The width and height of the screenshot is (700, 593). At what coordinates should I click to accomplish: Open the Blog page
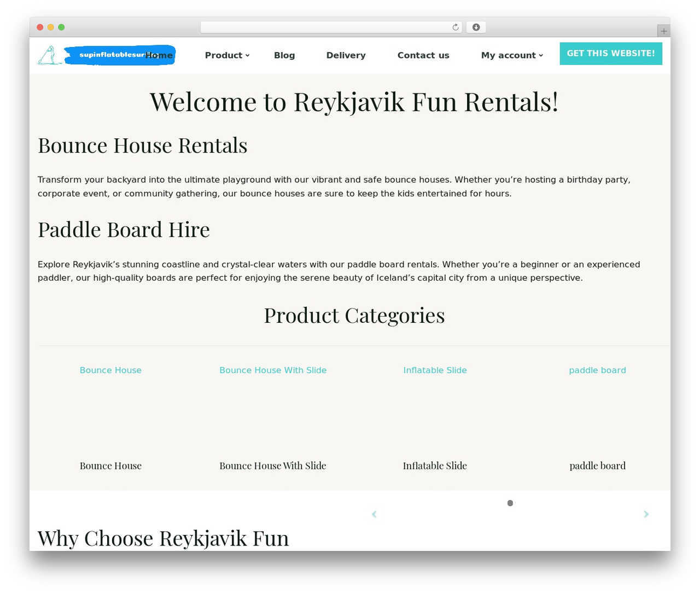pyautogui.click(x=284, y=55)
